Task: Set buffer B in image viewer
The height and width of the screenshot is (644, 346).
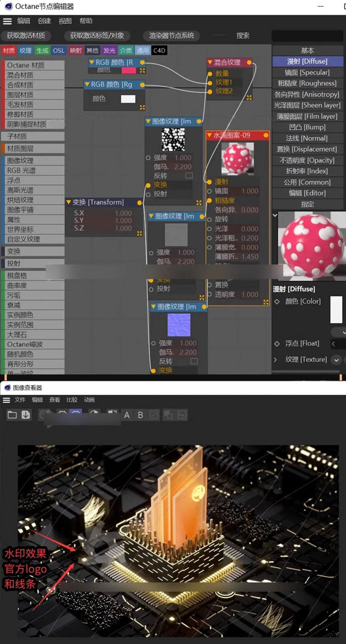Action: point(140,415)
